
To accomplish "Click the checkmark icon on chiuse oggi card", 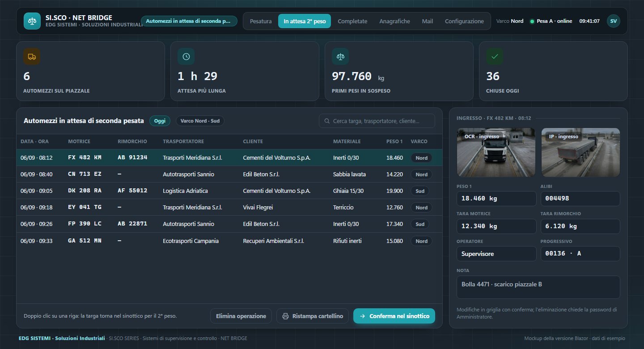I will pyautogui.click(x=495, y=56).
